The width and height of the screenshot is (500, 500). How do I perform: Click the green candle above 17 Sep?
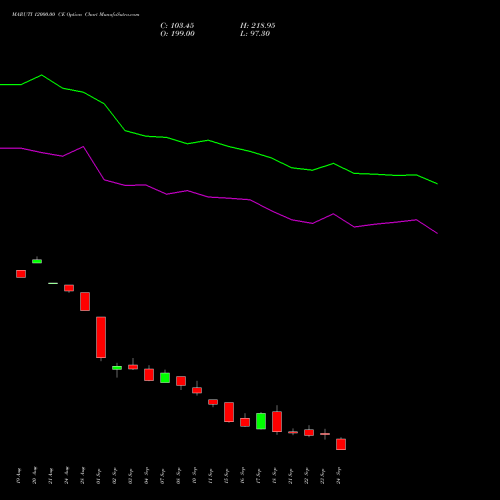(x=261, y=421)
